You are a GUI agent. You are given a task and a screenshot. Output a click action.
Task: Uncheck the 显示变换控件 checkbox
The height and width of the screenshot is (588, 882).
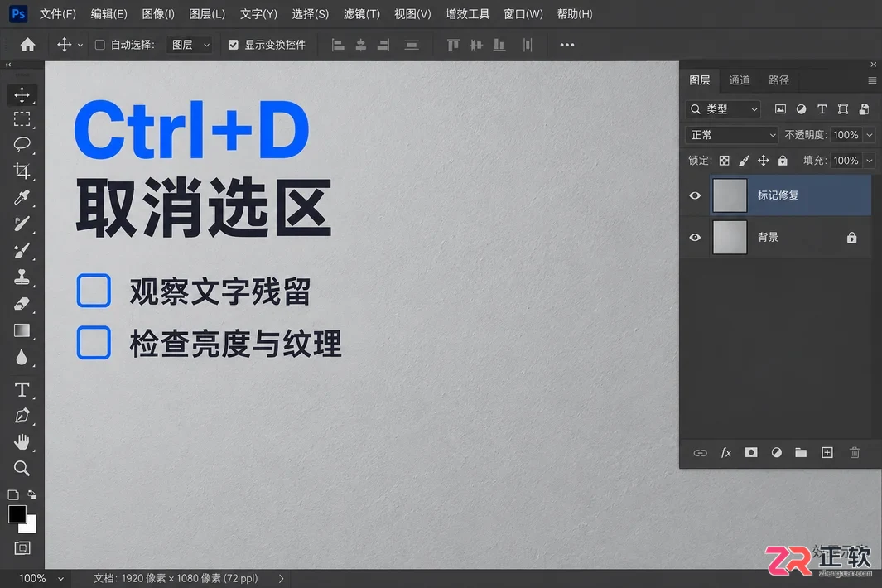pos(234,45)
